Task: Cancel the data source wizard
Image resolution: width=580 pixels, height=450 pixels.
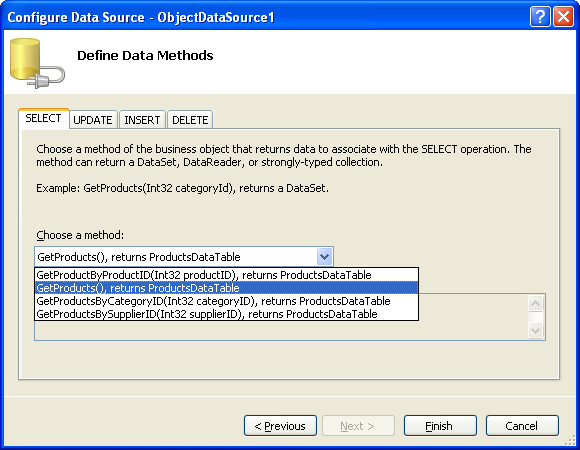Action: pos(522,426)
